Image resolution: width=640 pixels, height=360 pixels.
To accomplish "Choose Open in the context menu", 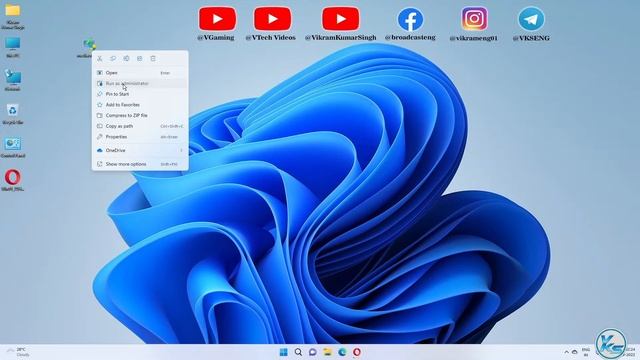I will point(140,73).
